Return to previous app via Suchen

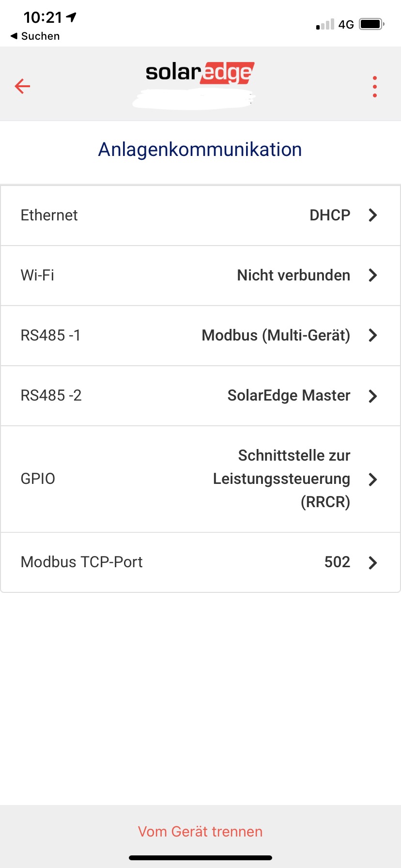(35, 36)
